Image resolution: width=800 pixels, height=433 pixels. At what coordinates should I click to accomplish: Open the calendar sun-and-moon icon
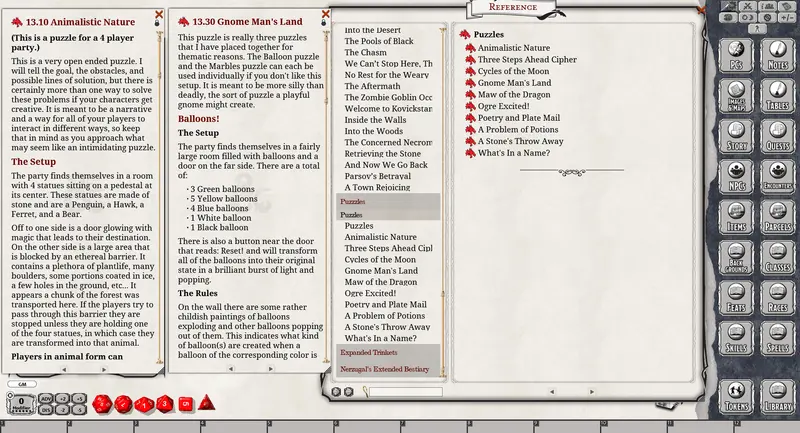[748, 17]
